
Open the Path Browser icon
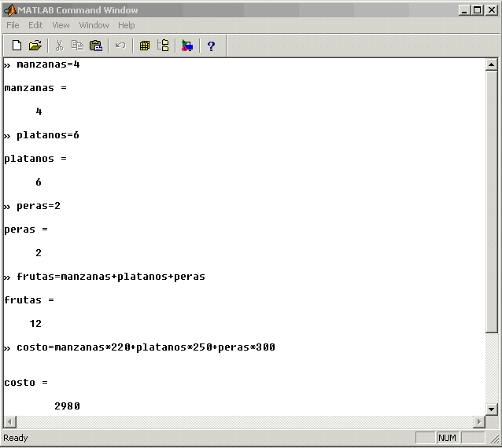[164, 46]
